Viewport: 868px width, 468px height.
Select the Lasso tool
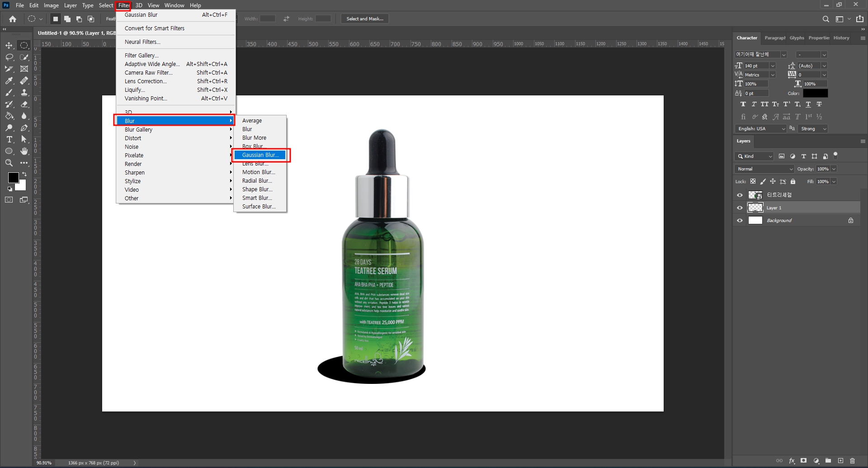(9, 57)
